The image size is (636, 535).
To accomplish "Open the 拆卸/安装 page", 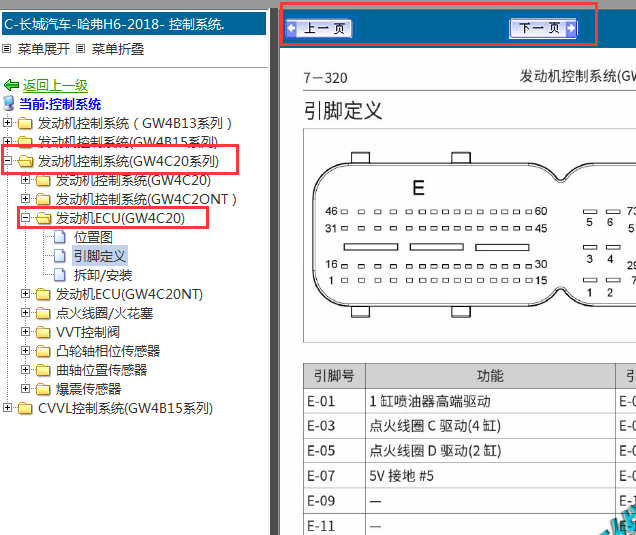I will 103,275.
